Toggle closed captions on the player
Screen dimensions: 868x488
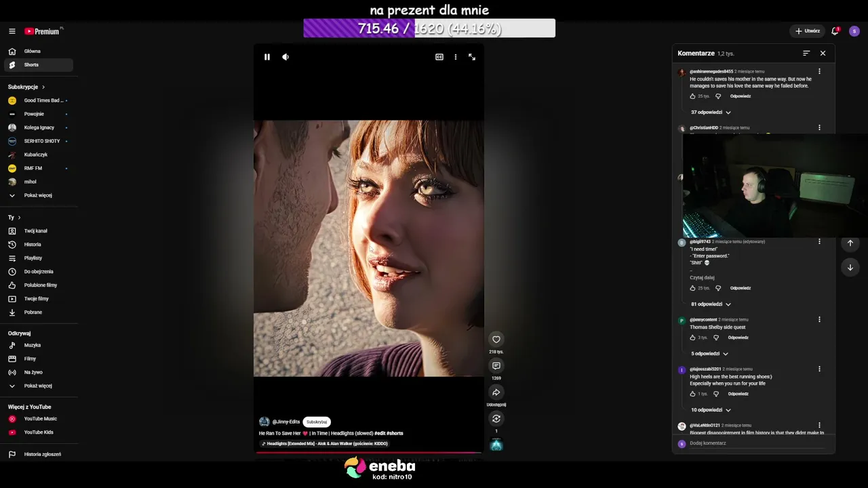click(439, 57)
